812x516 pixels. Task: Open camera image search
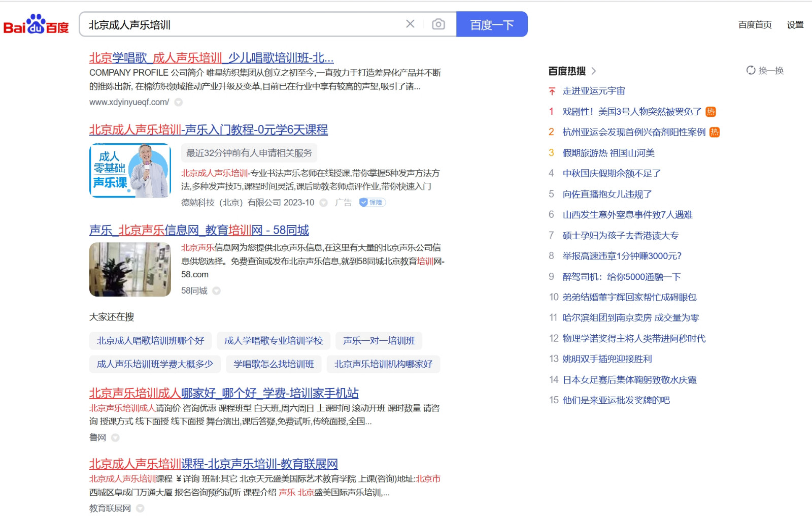[x=438, y=24]
